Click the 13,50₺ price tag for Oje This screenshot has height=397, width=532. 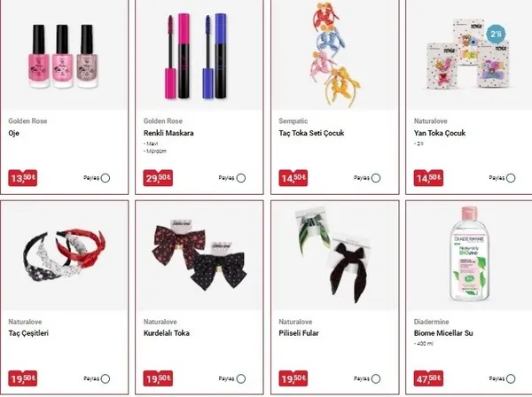(x=23, y=178)
